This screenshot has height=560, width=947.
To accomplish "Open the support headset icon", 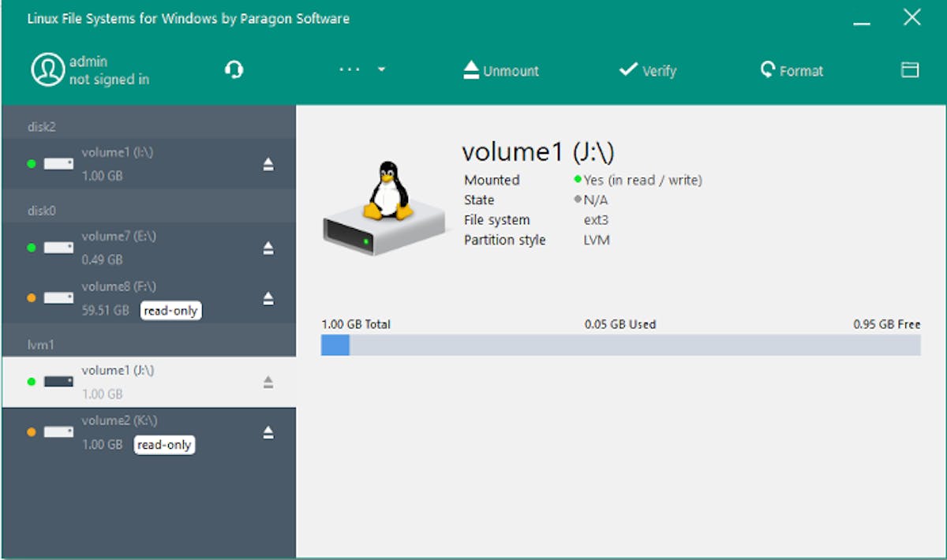I will [x=233, y=69].
